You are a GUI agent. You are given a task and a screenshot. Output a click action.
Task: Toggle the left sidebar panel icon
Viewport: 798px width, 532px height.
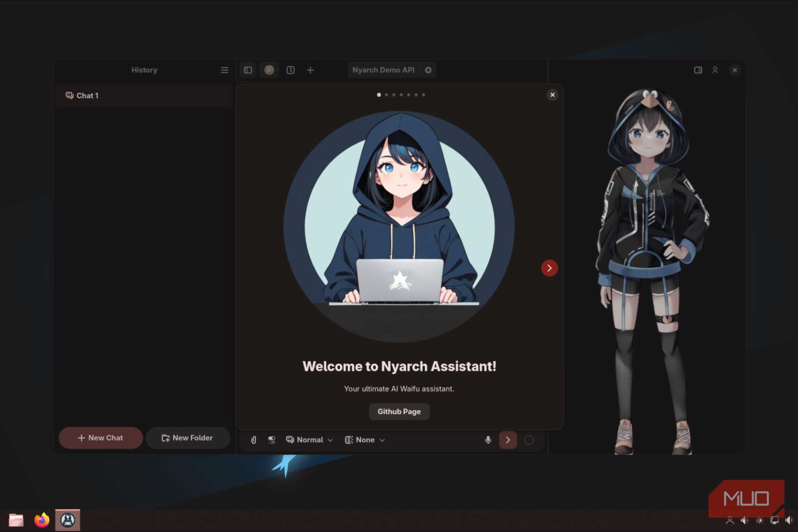coord(248,70)
